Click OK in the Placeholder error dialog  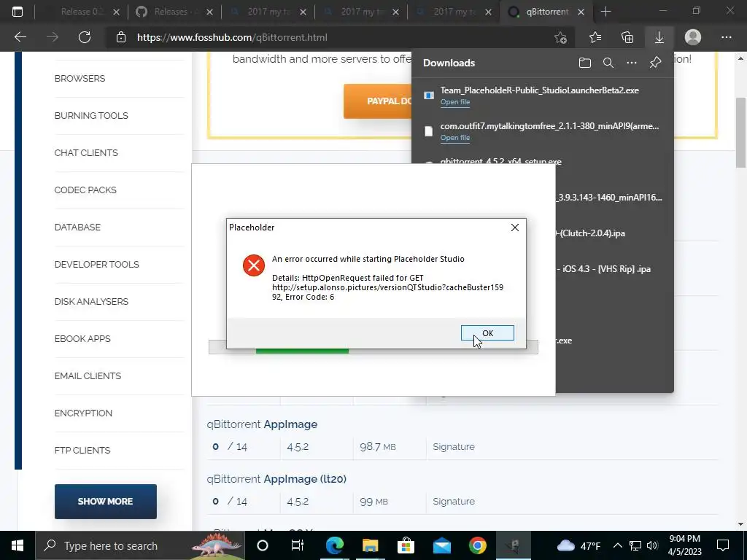pyautogui.click(x=487, y=332)
